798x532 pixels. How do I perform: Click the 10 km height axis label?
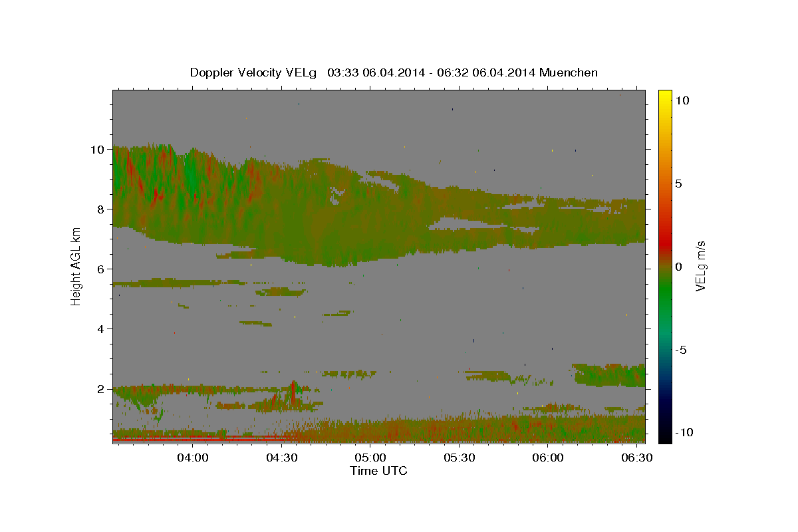pyautogui.click(x=98, y=149)
